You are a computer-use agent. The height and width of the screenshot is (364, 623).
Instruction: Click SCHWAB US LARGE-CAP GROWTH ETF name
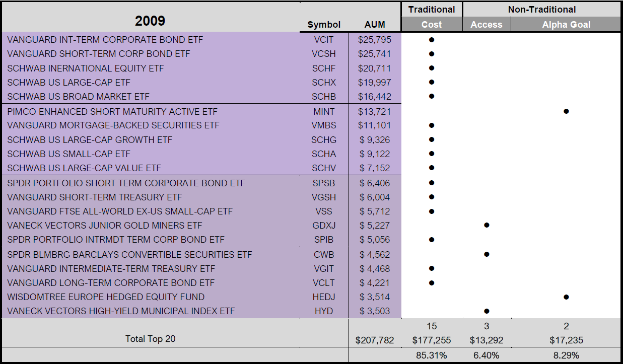coord(90,139)
